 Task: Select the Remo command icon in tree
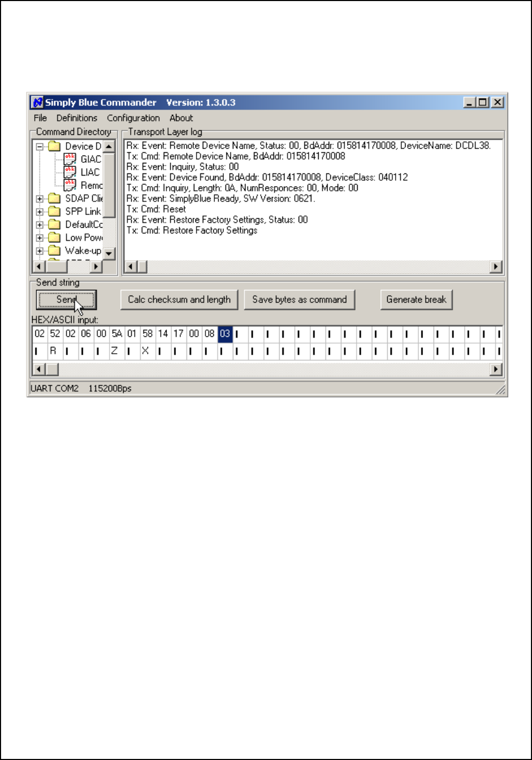[70, 185]
